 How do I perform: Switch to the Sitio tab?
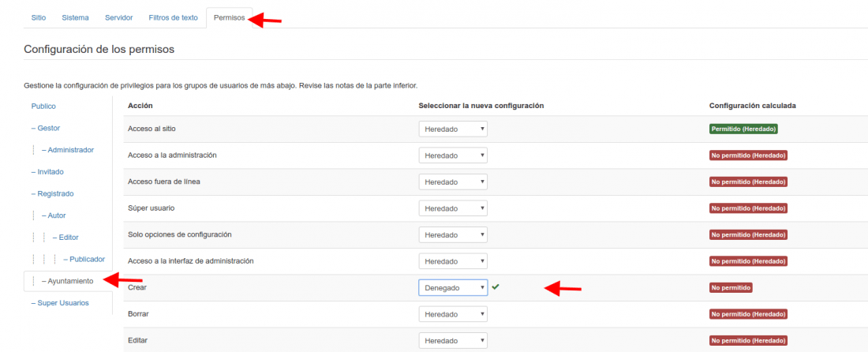point(39,17)
